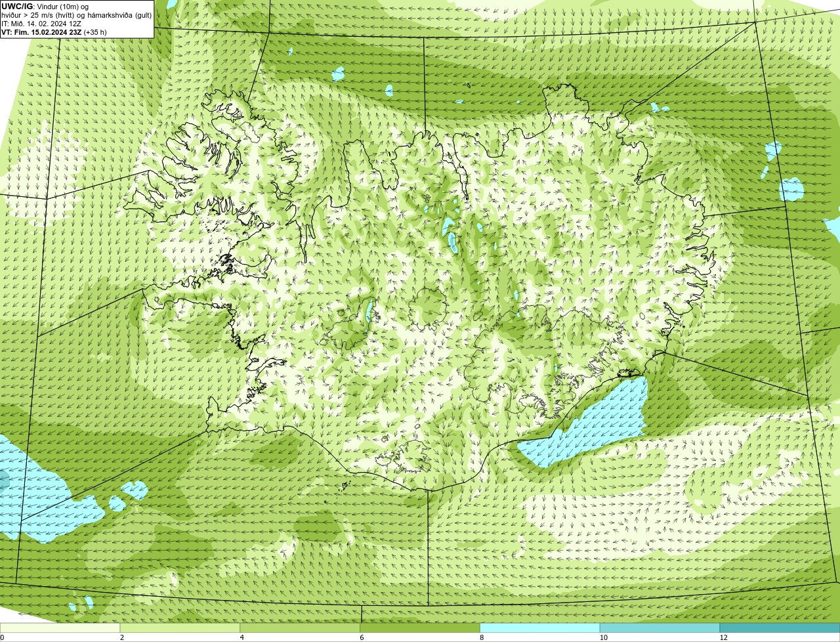The height and width of the screenshot is (642, 840).
Task: Click the "UWC/IG: Vindur (10m) og" title line
Action: (x=45, y=6)
